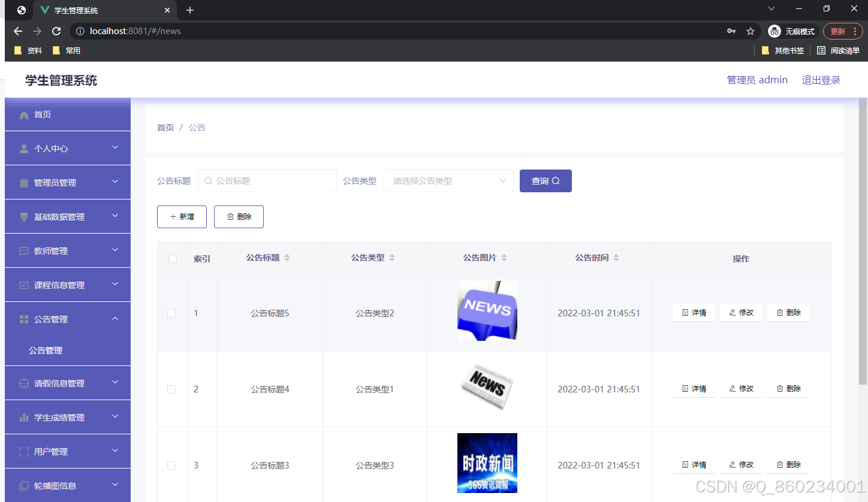Click the icon beside 基础数据管理
Viewport: 868px width, 502px height.
point(24,217)
